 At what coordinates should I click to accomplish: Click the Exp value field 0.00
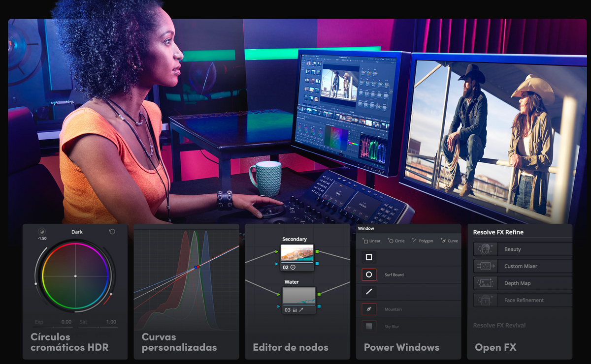pos(66,322)
